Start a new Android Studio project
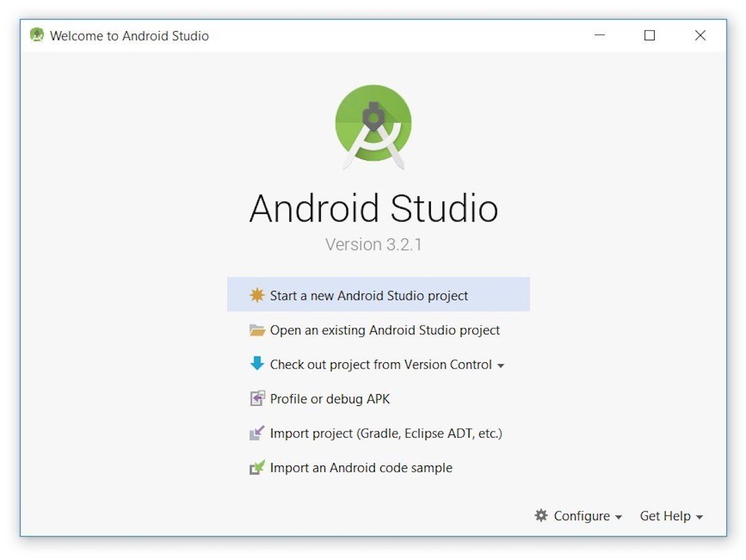 pos(368,295)
